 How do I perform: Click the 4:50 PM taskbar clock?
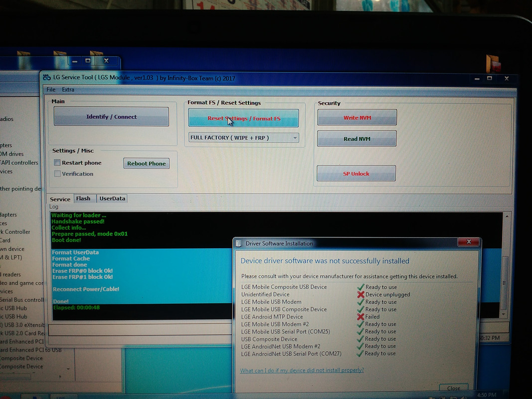487,395
